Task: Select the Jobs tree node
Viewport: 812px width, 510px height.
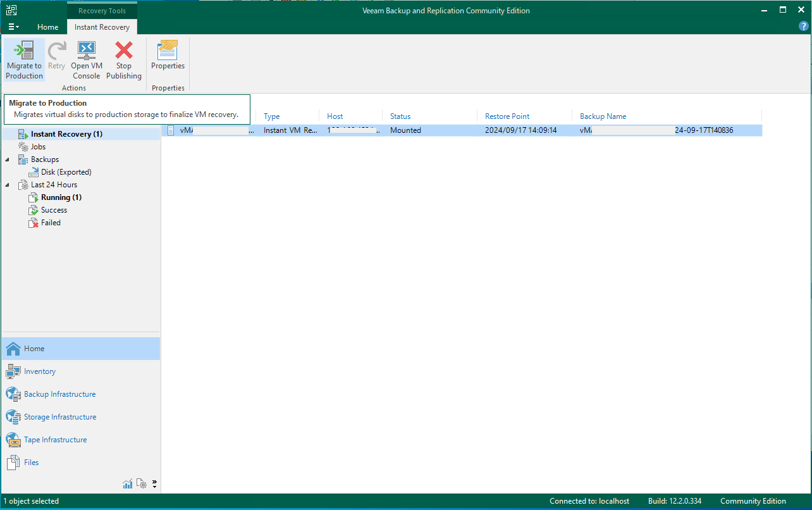Action: [38, 147]
